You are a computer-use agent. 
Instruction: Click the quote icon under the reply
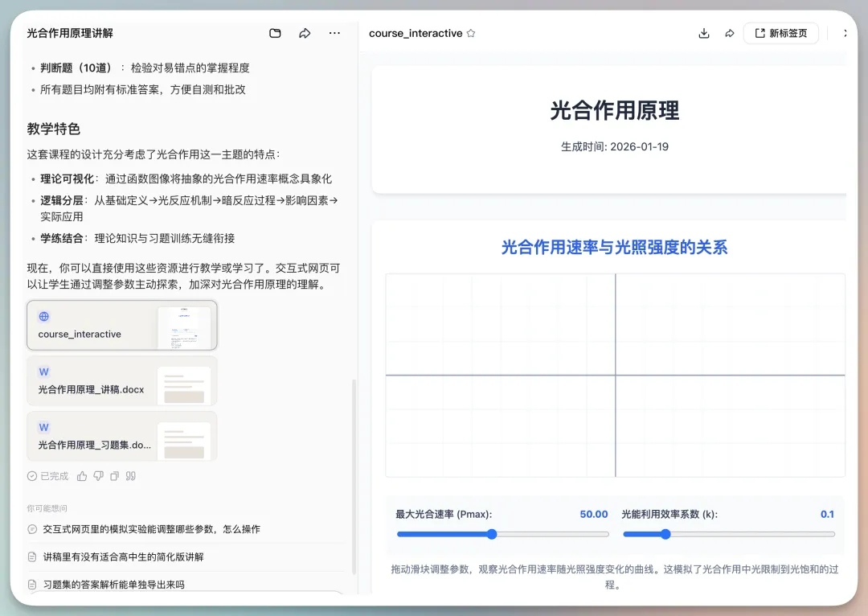[130, 476]
